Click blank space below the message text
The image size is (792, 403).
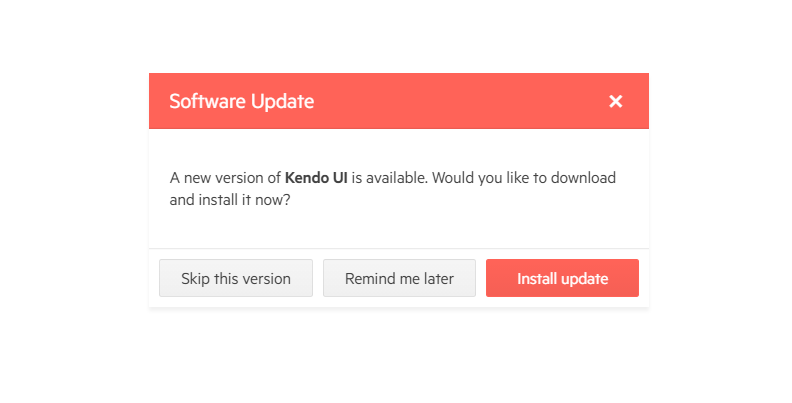(400, 229)
